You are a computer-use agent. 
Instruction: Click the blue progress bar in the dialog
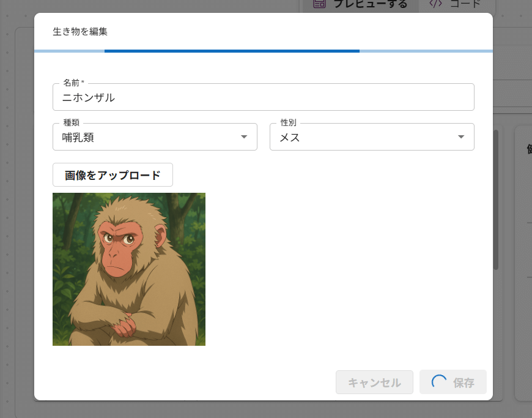pyautogui.click(x=232, y=51)
